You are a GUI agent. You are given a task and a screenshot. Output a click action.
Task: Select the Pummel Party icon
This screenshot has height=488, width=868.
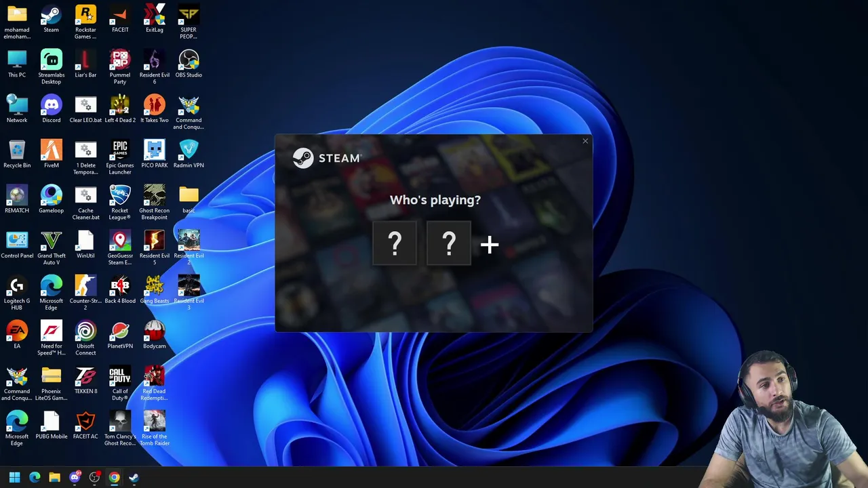click(x=120, y=67)
